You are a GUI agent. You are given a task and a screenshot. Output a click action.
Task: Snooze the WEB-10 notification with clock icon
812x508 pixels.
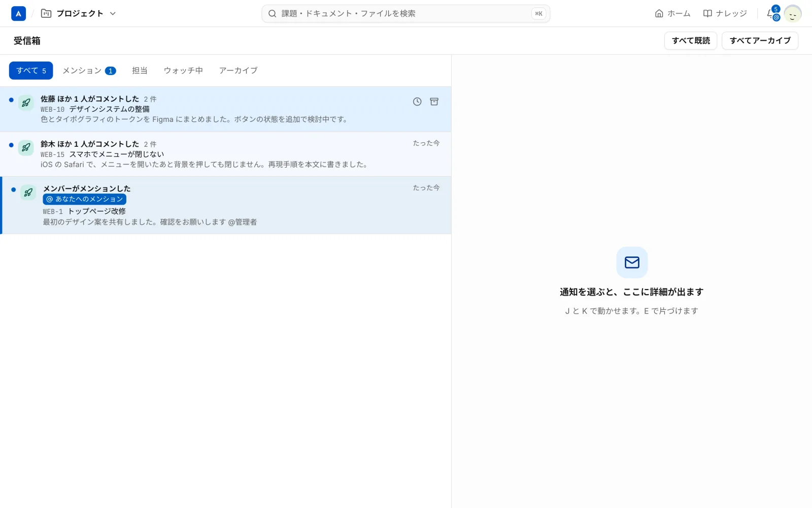(417, 102)
